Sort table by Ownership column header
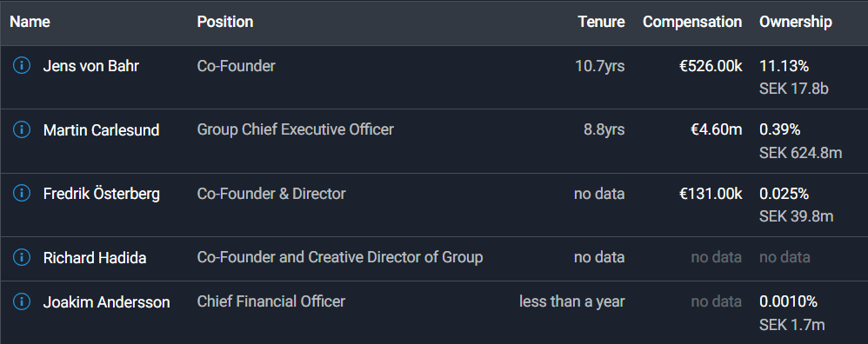868x344 pixels. pyautogui.click(x=796, y=22)
